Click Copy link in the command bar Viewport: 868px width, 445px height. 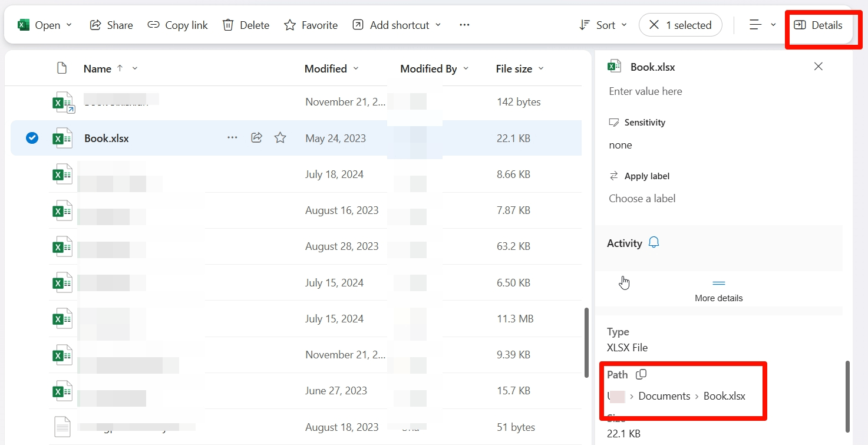pyautogui.click(x=177, y=25)
